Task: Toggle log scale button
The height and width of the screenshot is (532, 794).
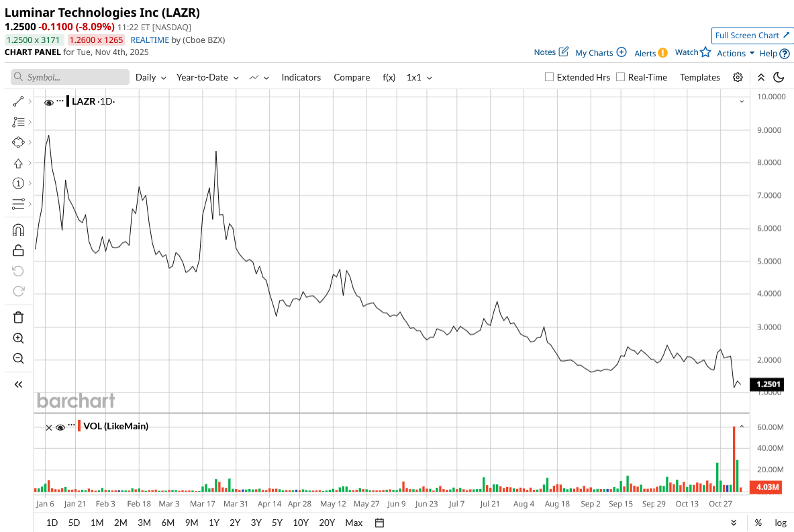Action: pos(781,523)
